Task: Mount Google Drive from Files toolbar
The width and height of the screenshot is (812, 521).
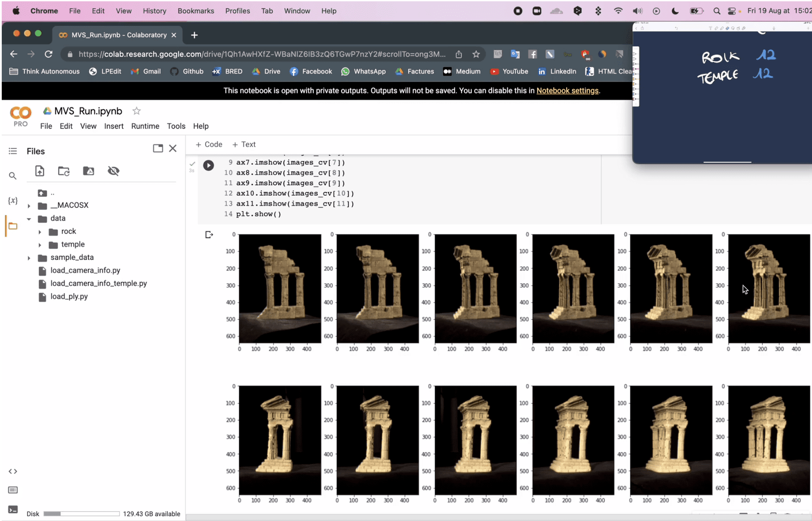Action: tap(88, 171)
